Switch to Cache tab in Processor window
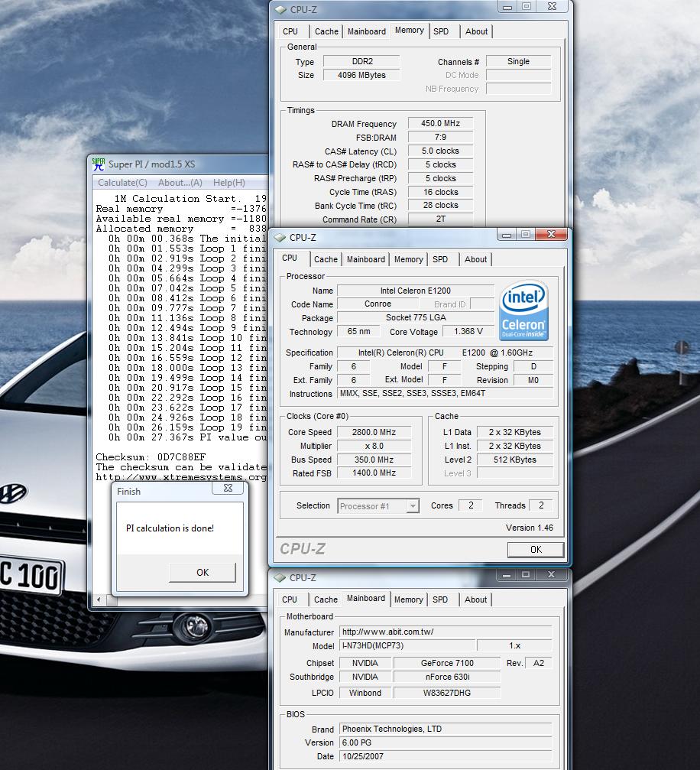 (x=326, y=259)
